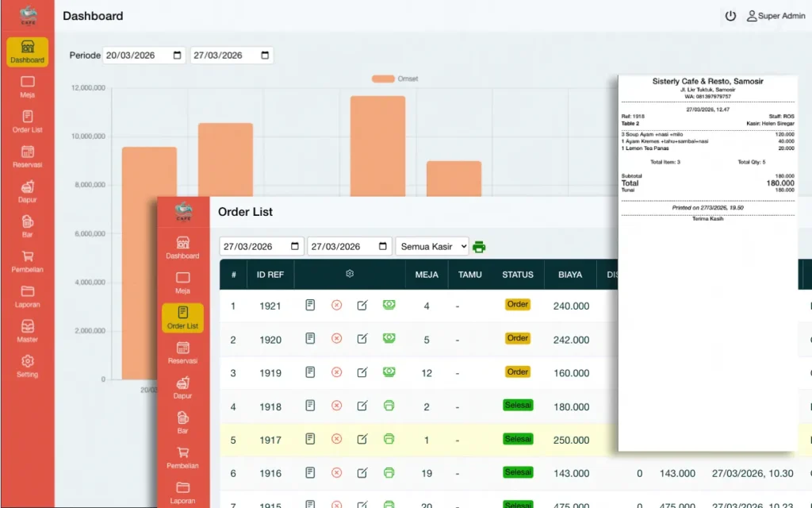Click the Order status badge for order 1921
Screen dimensions: 812x508
[x=517, y=305]
